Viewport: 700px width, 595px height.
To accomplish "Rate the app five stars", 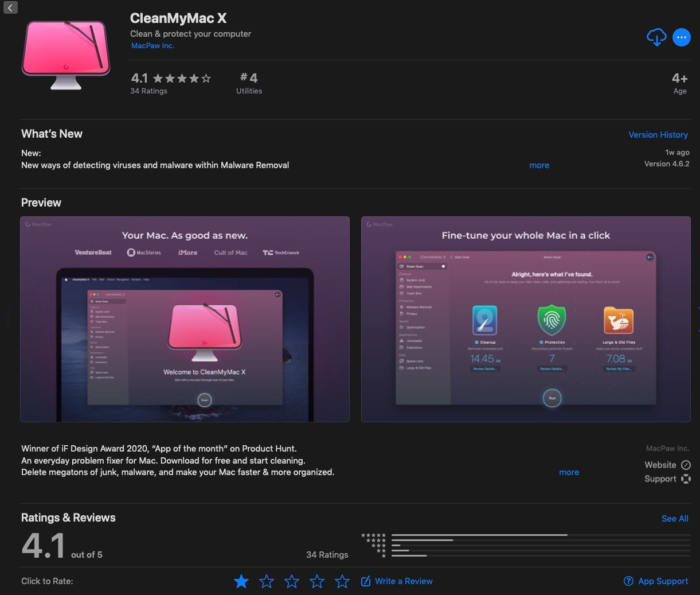I will tap(342, 581).
